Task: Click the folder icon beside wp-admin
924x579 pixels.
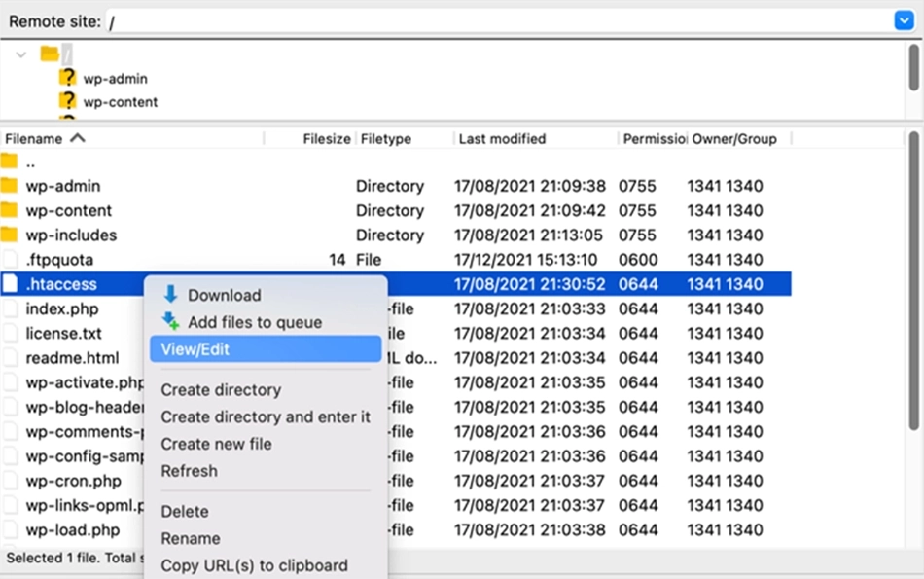Action: pyautogui.click(x=66, y=78)
